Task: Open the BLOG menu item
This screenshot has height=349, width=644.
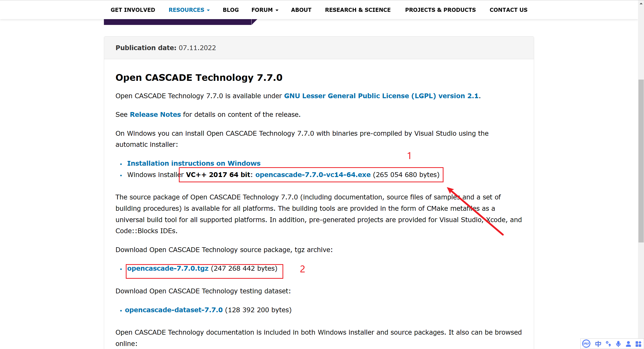Action: (x=230, y=10)
